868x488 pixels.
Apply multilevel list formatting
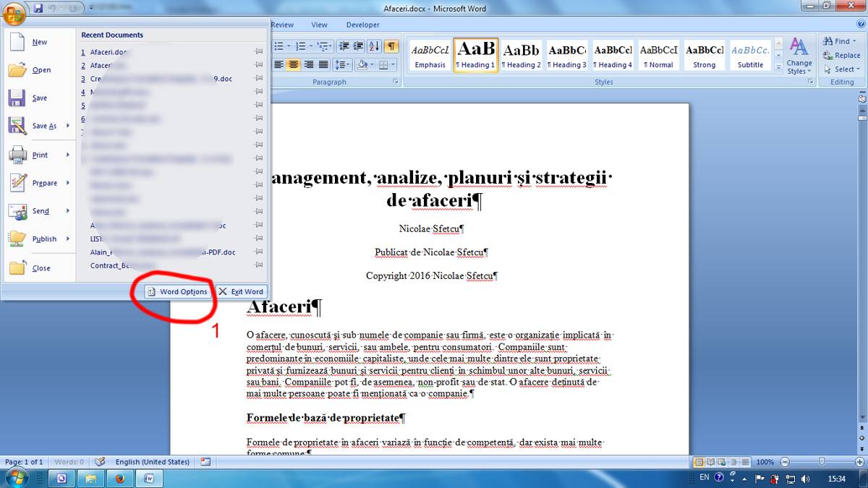point(323,46)
